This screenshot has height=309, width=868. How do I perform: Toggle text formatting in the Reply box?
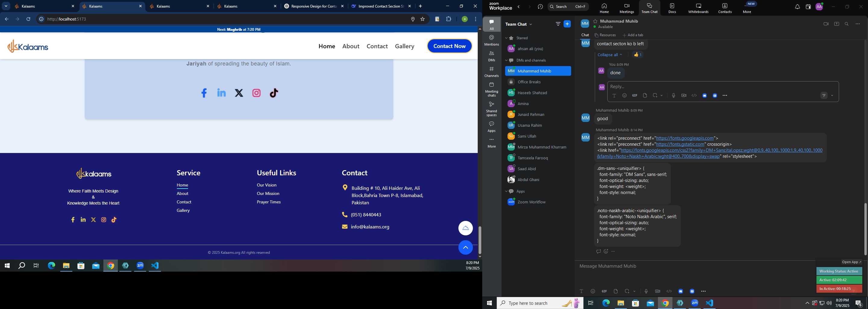(x=614, y=95)
